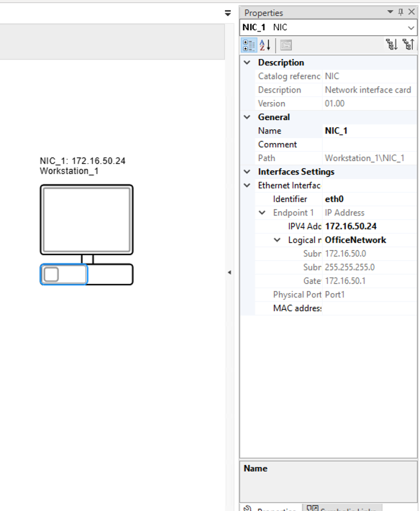
Task: Switch property grid to Categorized view
Action: [x=249, y=45]
